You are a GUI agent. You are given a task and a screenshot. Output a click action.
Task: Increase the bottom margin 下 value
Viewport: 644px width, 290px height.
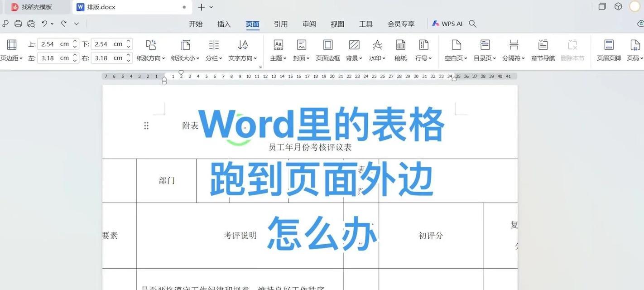pos(129,41)
